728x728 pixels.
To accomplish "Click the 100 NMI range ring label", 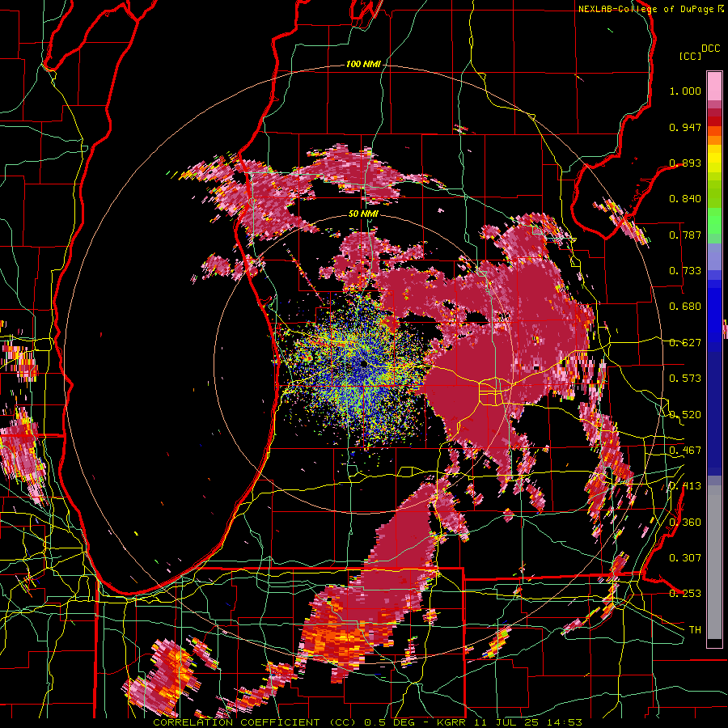I will (363, 64).
